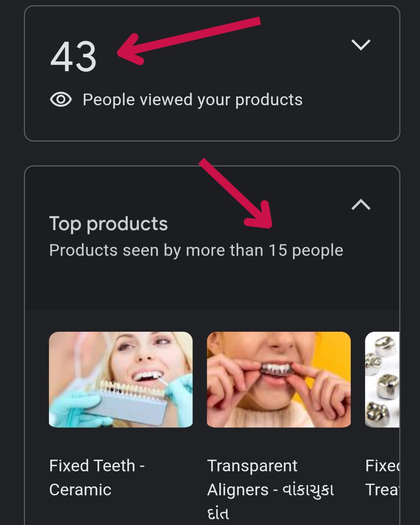Click the eye icon beside product views

pos(61,100)
